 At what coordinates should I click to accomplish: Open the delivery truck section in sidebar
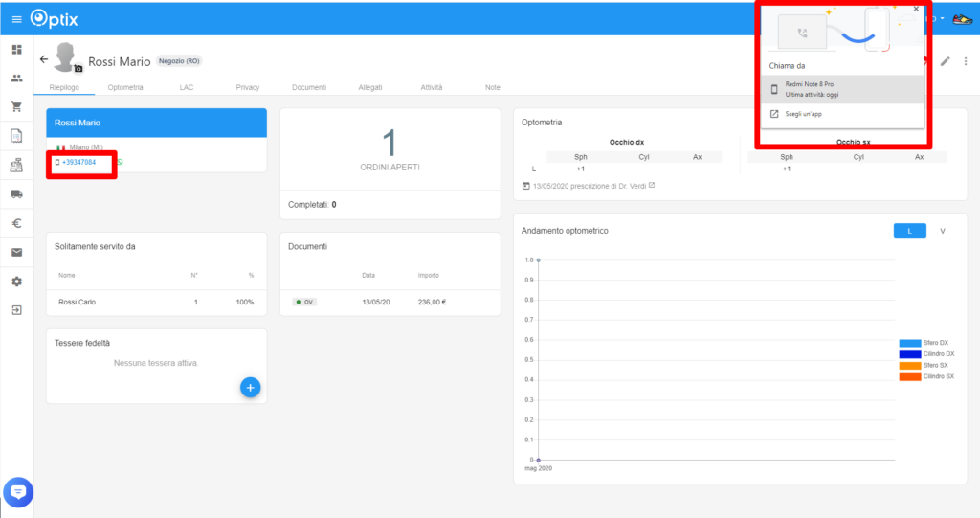click(16, 194)
